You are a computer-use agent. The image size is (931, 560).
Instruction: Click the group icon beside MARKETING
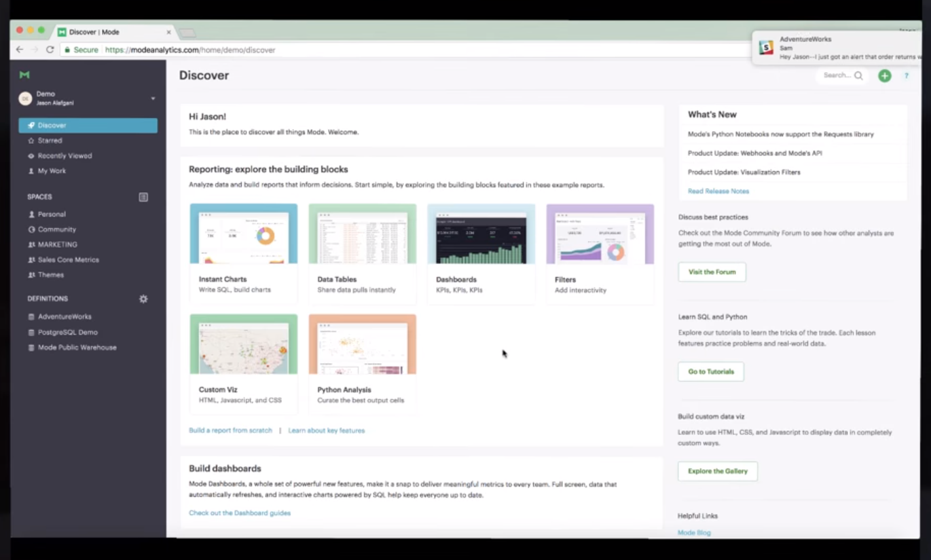[x=31, y=244]
